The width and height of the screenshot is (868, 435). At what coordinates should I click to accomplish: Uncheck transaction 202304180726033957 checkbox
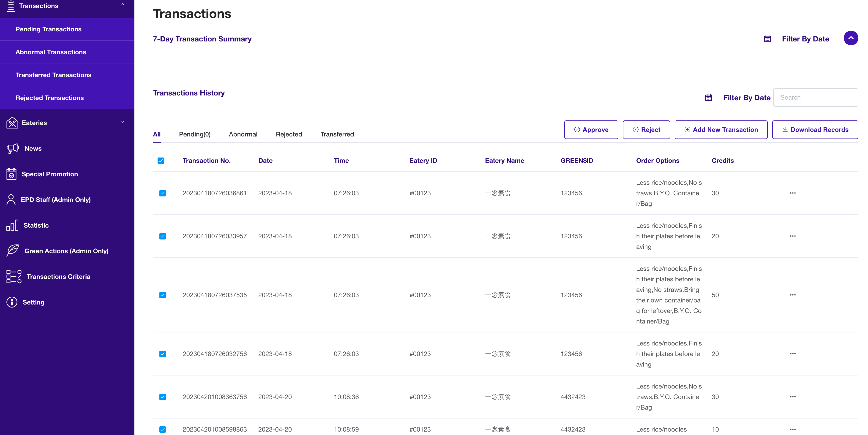pos(162,236)
